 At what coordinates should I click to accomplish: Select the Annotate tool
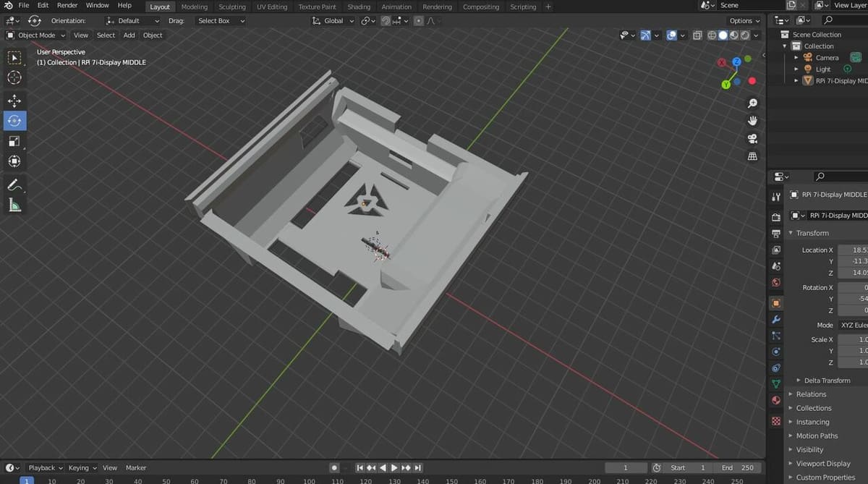pyautogui.click(x=14, y=184)
